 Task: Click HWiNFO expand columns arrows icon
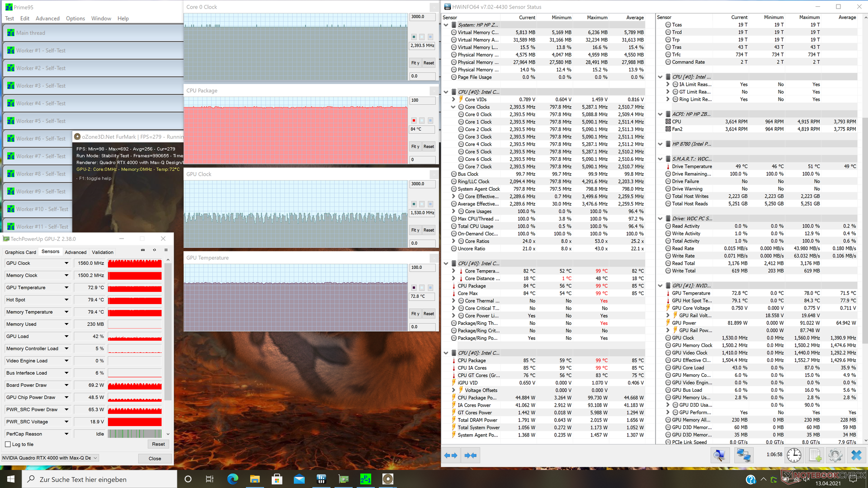[451, 455]
